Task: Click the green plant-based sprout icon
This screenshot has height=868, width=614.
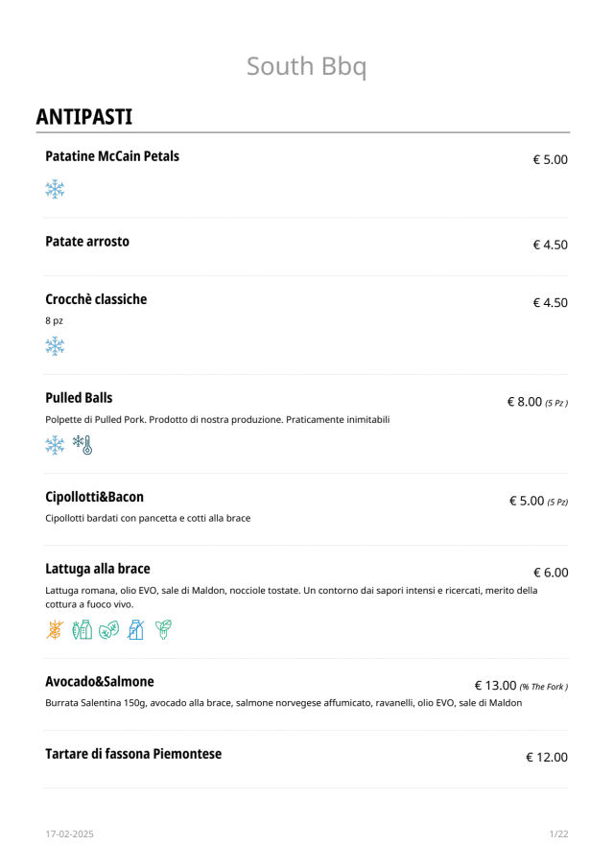Action: (164, 629)
